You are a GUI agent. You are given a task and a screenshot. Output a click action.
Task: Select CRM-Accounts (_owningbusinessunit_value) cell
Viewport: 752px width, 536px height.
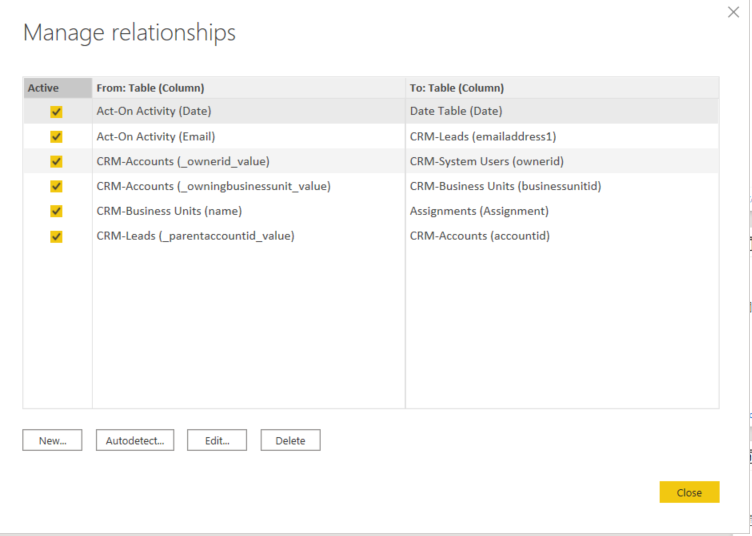(x=248, y=186)
